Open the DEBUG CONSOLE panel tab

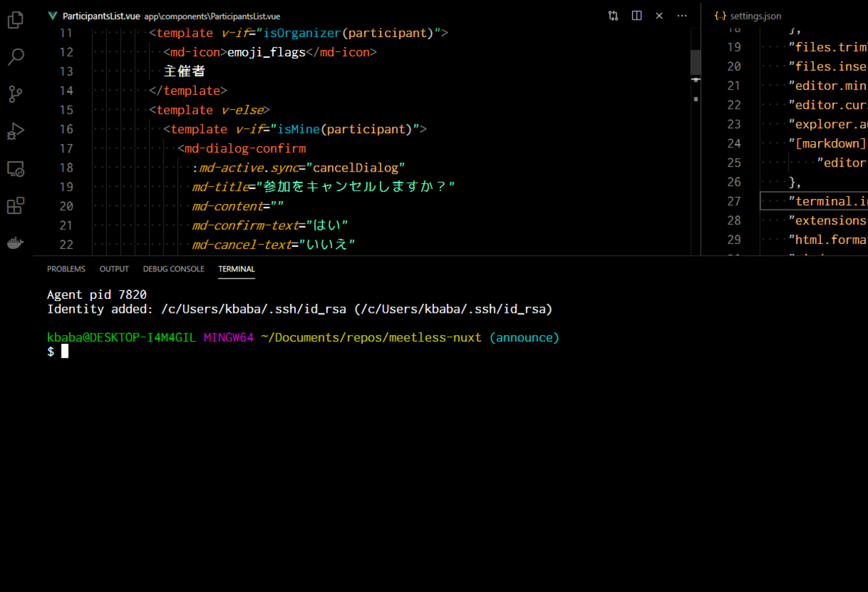click(174, 268)
